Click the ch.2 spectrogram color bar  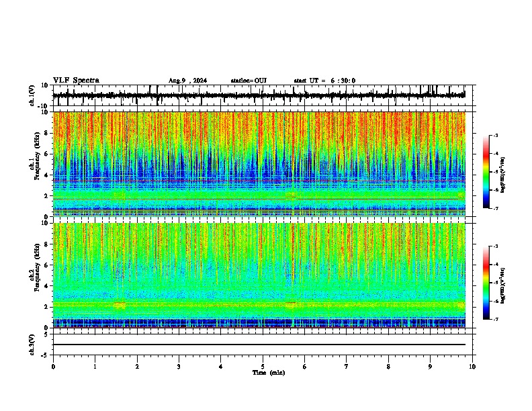pos(486,283)
